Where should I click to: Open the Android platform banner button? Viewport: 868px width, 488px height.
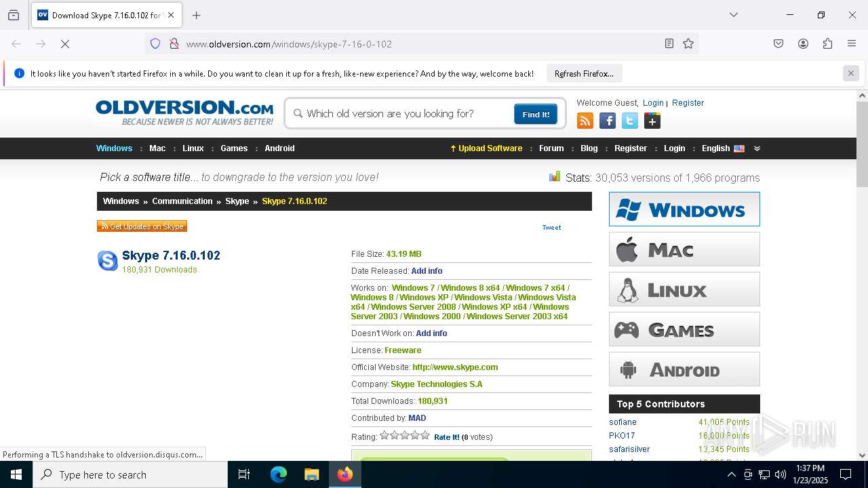click(x=684, y=369)
